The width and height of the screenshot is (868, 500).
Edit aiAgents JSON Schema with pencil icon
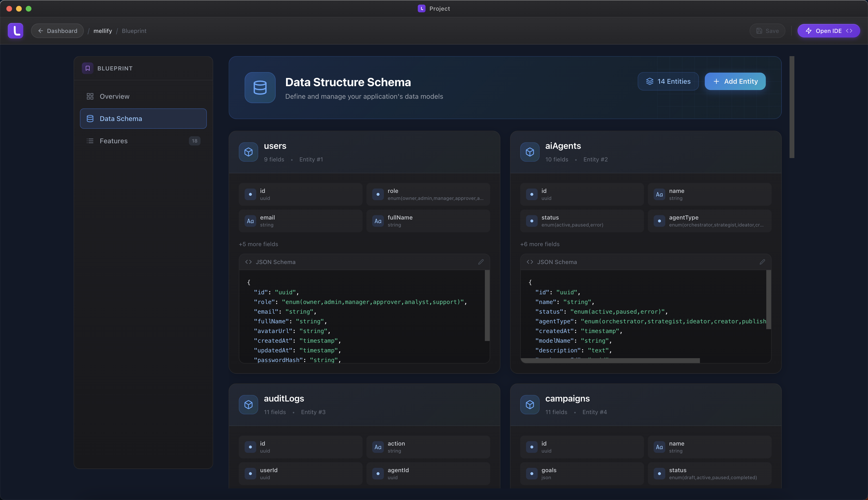click(762, 262)
